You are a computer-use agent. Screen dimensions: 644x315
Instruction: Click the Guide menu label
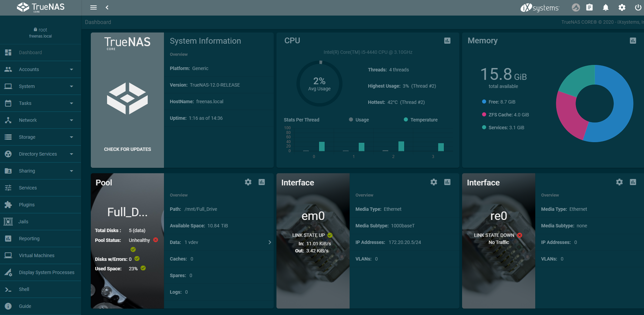coord(25,306)
